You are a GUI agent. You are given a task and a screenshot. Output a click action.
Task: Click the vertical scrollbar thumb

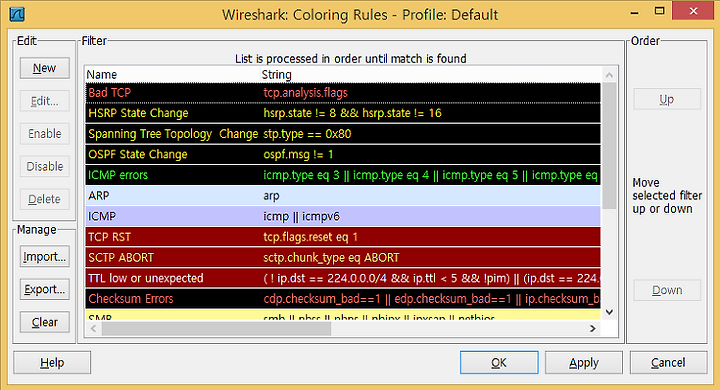(x=609, y=146)
